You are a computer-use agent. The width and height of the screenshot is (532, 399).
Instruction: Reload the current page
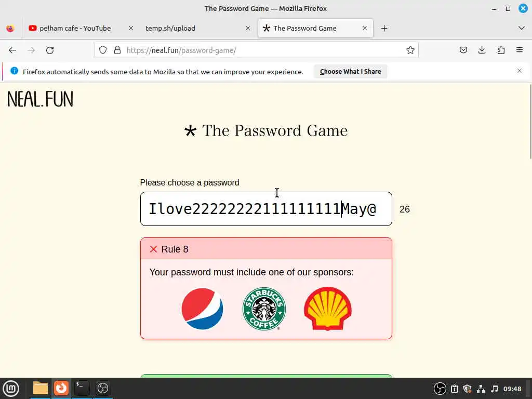coord(50,50)
